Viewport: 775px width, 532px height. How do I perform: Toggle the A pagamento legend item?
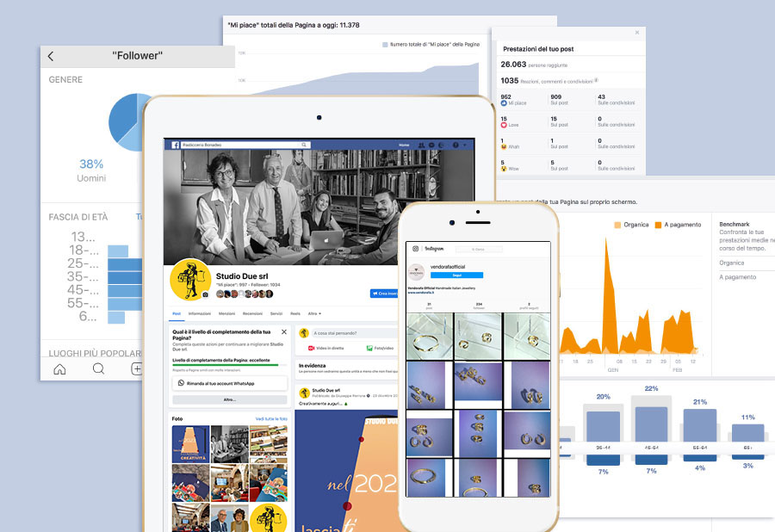(677, 225)
